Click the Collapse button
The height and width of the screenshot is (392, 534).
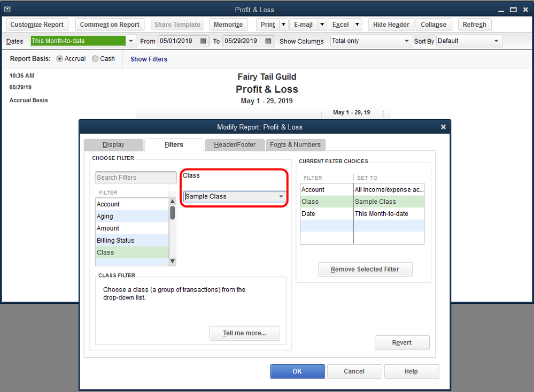pyautogui.click(x=434, y=25)
